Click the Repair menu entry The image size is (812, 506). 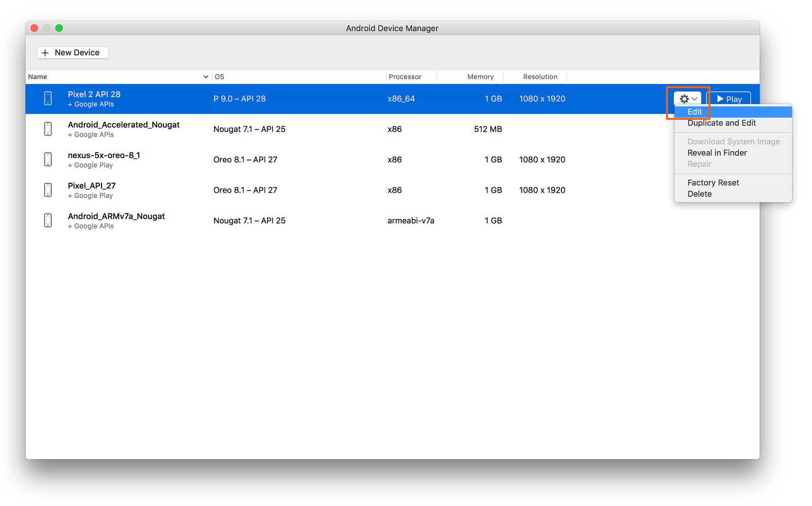coord(733,164)
